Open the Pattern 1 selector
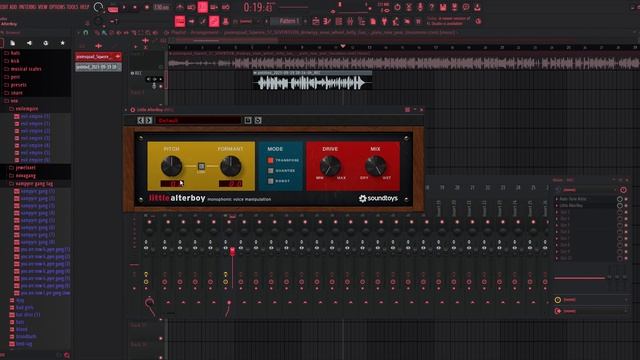640x360 pixels. pos(289,21)
